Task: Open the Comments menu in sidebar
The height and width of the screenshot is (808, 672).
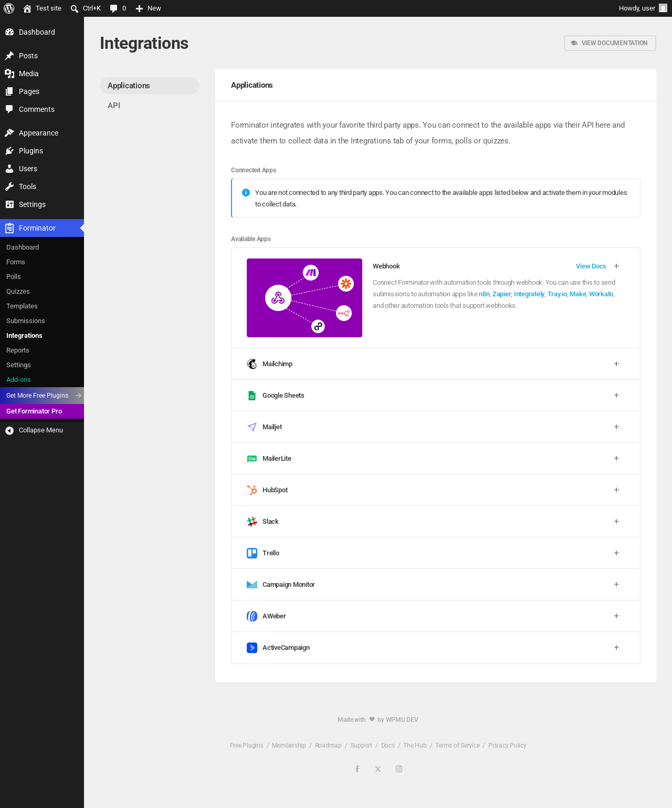Action: point(42,109)
